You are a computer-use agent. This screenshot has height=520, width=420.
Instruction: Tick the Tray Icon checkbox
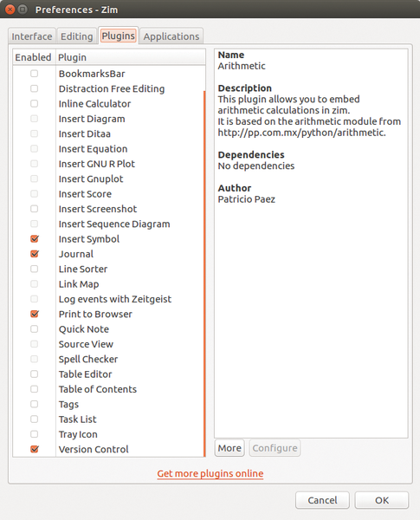point(34,434)
